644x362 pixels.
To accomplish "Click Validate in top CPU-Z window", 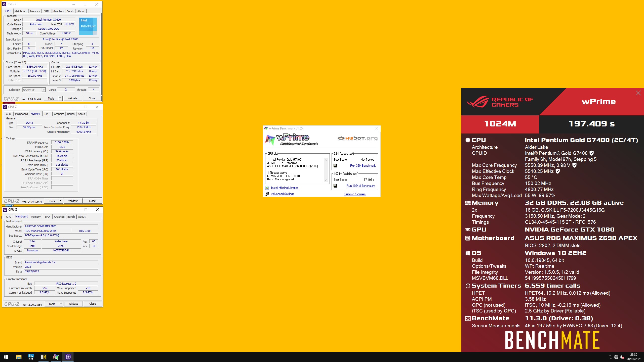I will click(72, 98).
